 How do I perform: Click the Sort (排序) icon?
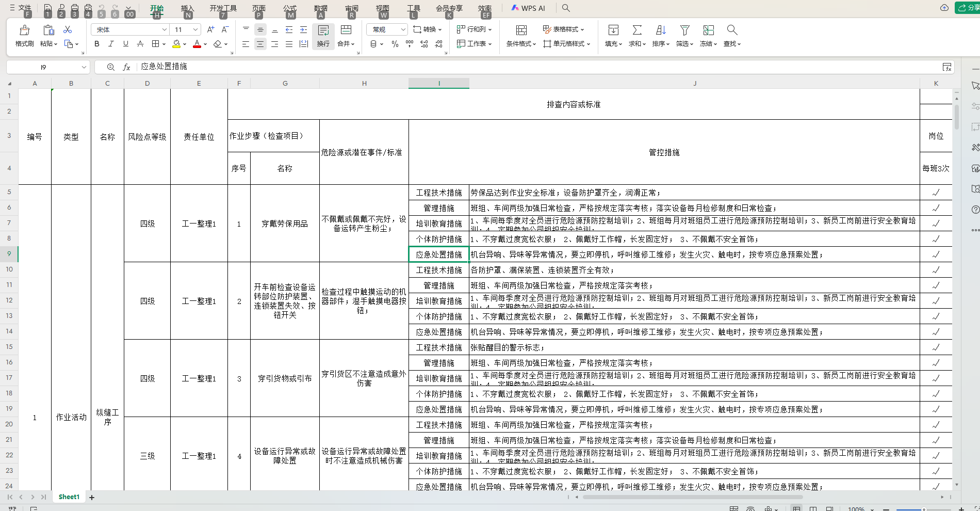pos(661,30)
